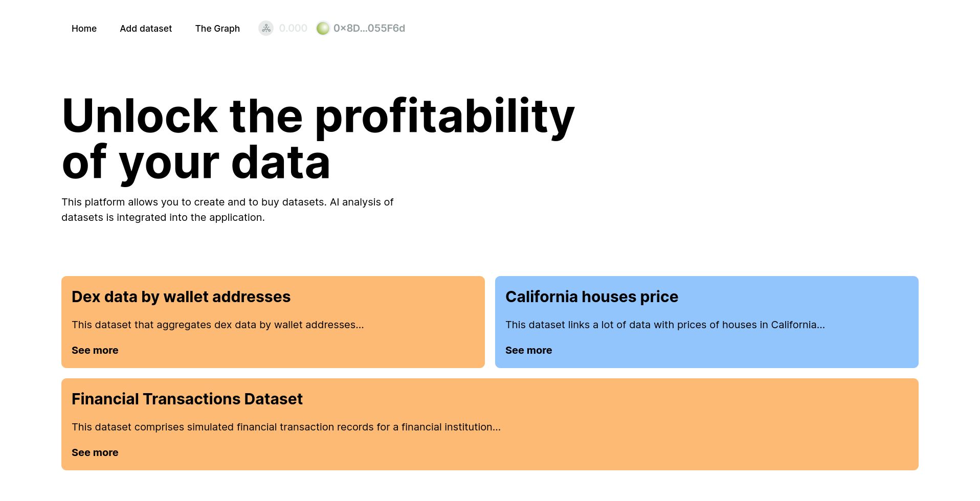
Task: Click the Financial Transactions orange card
Action: coord(490,424)
